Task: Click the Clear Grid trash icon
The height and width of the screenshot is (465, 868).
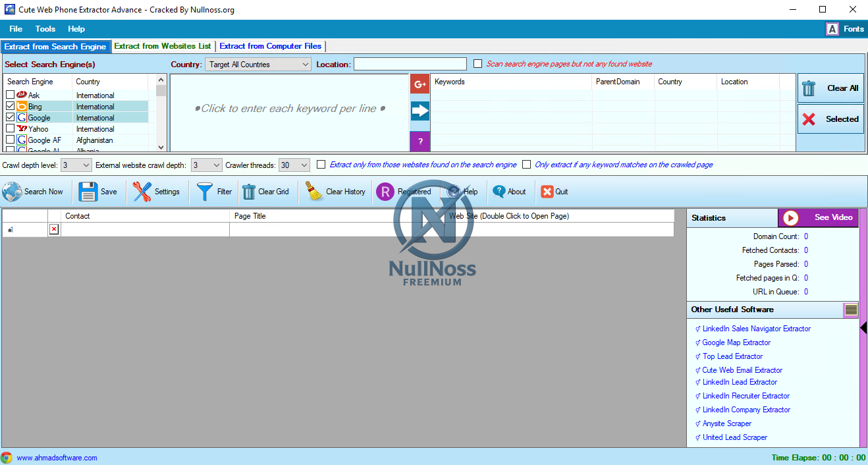Action: (x=249, y=192)
